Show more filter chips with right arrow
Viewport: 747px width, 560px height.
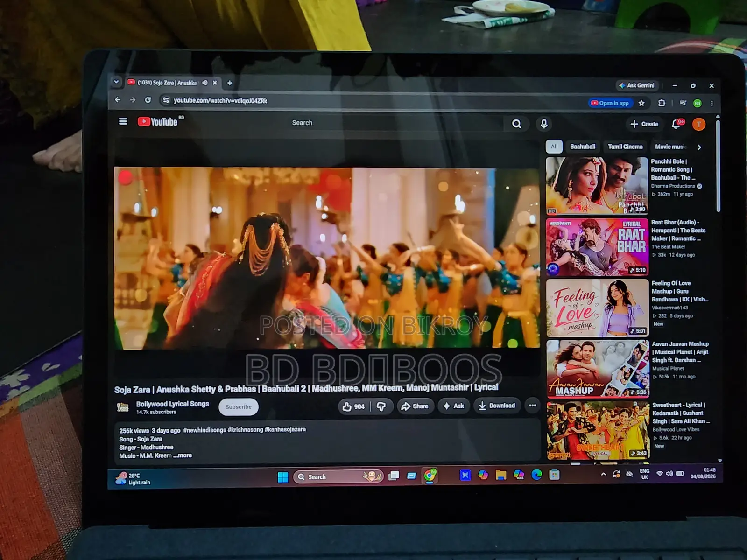pyautogui.click(x=699, y=147)
